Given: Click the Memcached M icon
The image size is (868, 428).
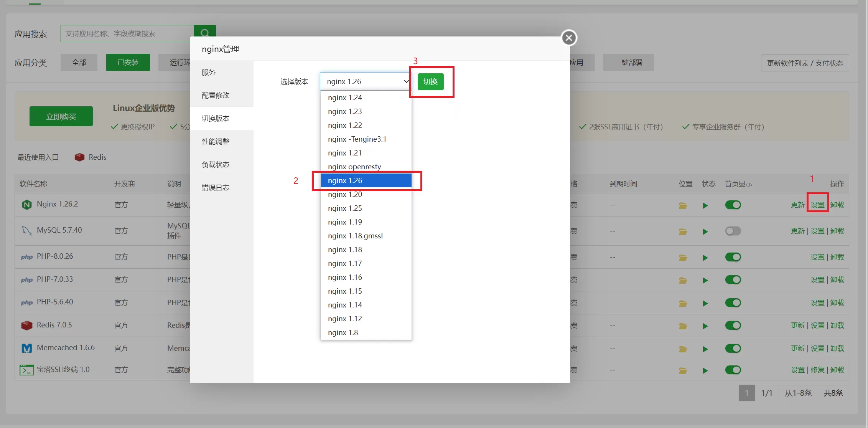Looking at the screenshot, I should [x=26, y=348].
